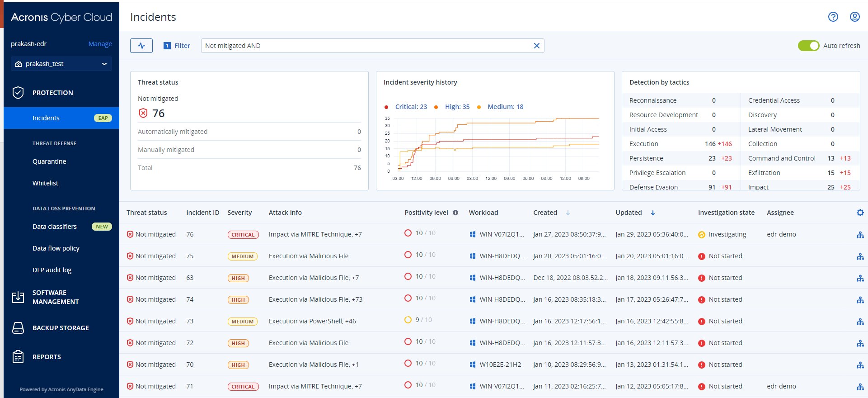Click the Investigation state column header
The width and height of the screenshot is (868, 398).
(726, 213)
